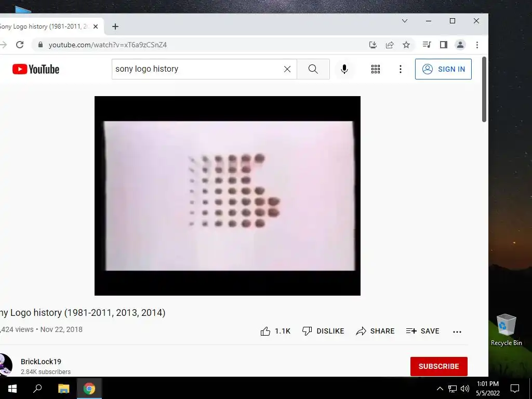Toggle the Chrome side panel

coord(444,45)
